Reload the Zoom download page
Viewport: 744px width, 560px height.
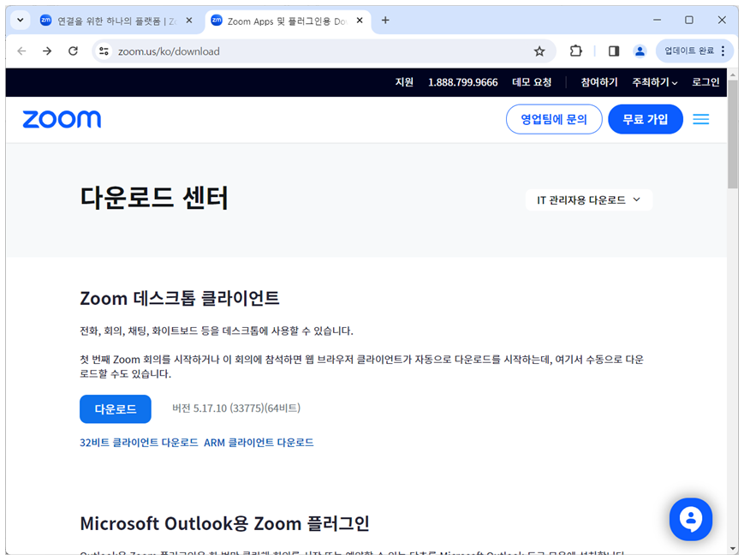[73, 51]
